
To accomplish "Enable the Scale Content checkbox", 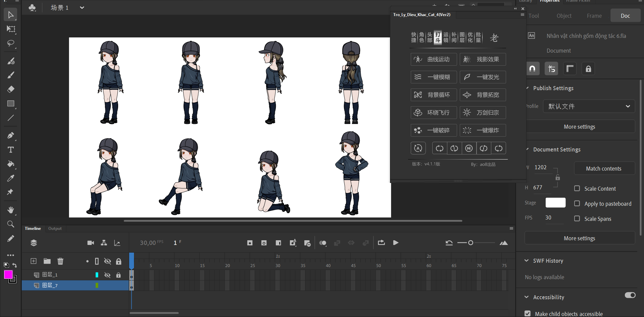I will click(x=577, y=189).
